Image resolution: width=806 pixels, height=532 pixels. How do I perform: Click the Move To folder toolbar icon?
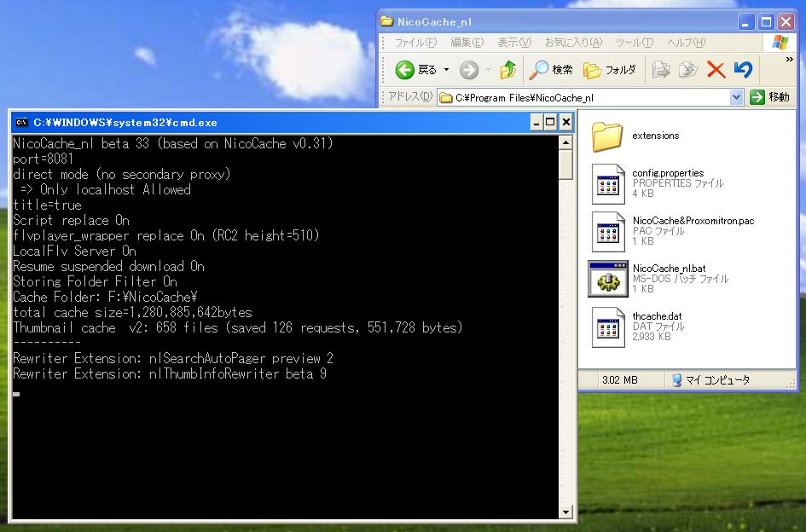point(661,69)
